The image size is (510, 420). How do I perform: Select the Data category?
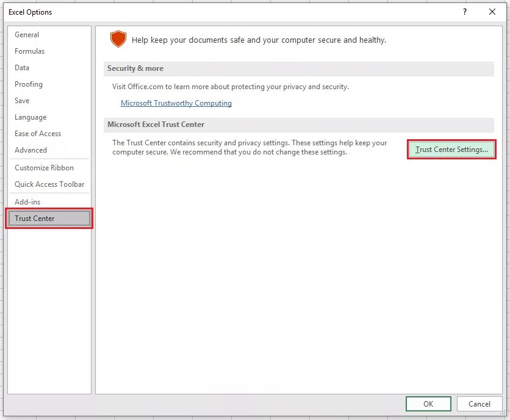click(x=21, y=68)
